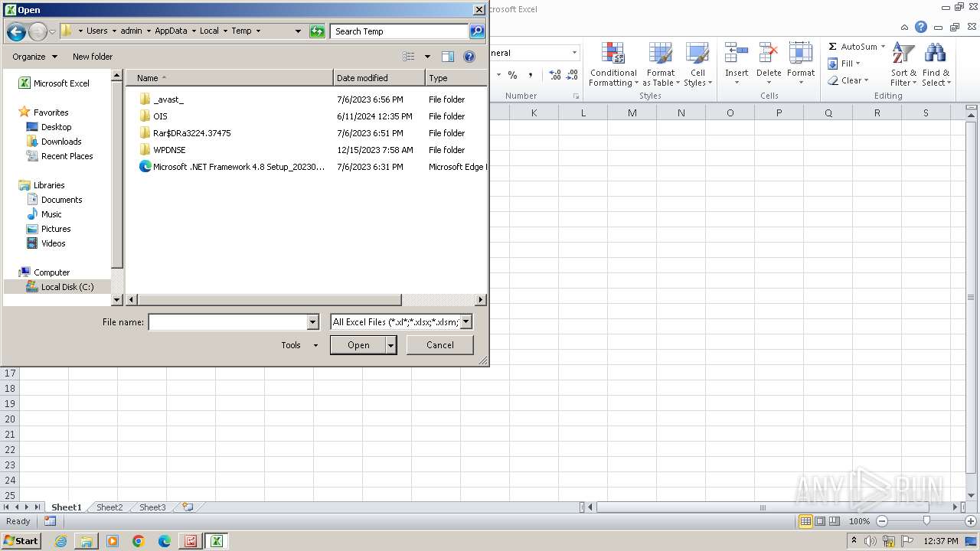Switch to Page Break Preview in status bar

[x=835, y=521]
